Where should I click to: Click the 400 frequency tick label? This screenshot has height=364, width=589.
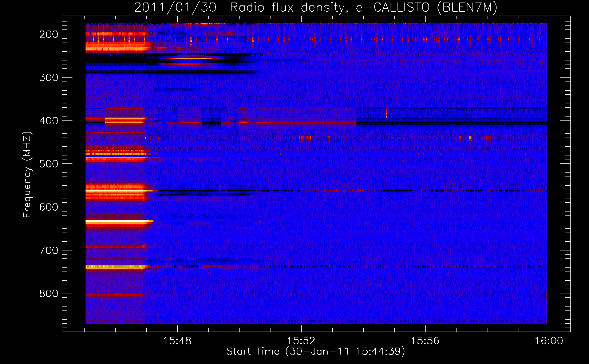click(49, 121)
